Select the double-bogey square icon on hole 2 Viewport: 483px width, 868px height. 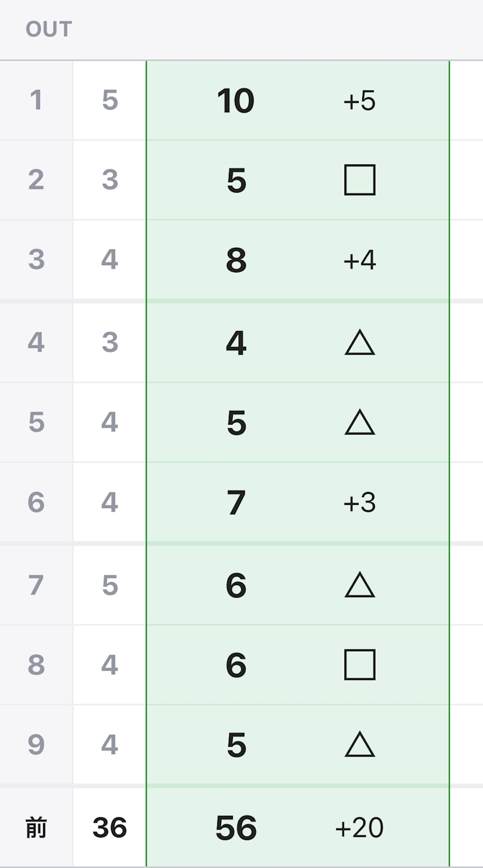click(x=360, y=180)
